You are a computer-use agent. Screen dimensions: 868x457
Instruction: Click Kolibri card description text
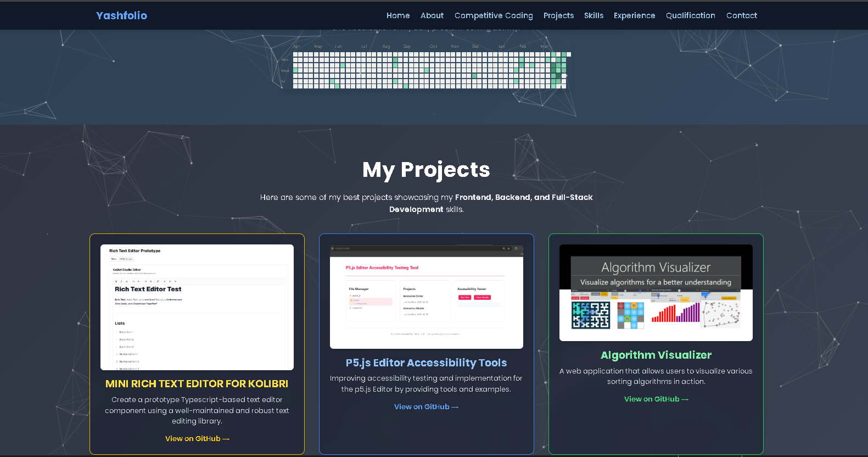pyautogui.click(x=197, y=410)
